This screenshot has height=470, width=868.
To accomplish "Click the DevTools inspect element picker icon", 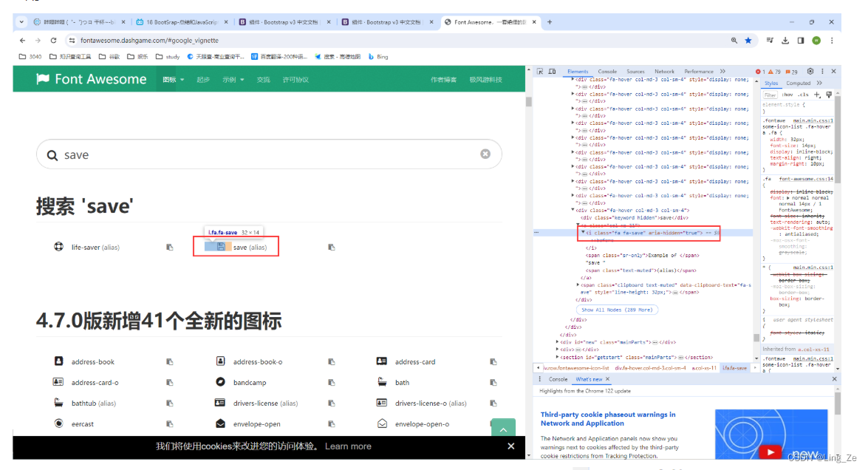I will [x=540, y=72].
